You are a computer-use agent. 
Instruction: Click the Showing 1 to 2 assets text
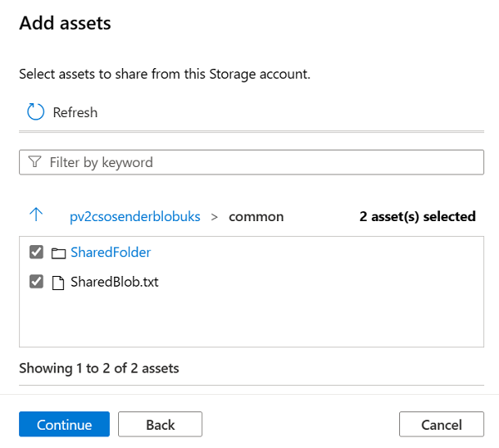coord(99,367)
